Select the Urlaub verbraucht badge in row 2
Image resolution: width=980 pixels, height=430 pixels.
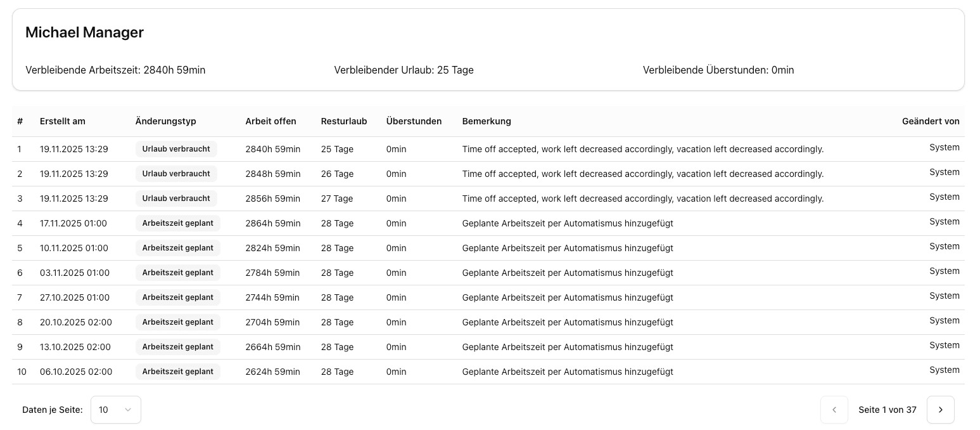coord(176,174)
